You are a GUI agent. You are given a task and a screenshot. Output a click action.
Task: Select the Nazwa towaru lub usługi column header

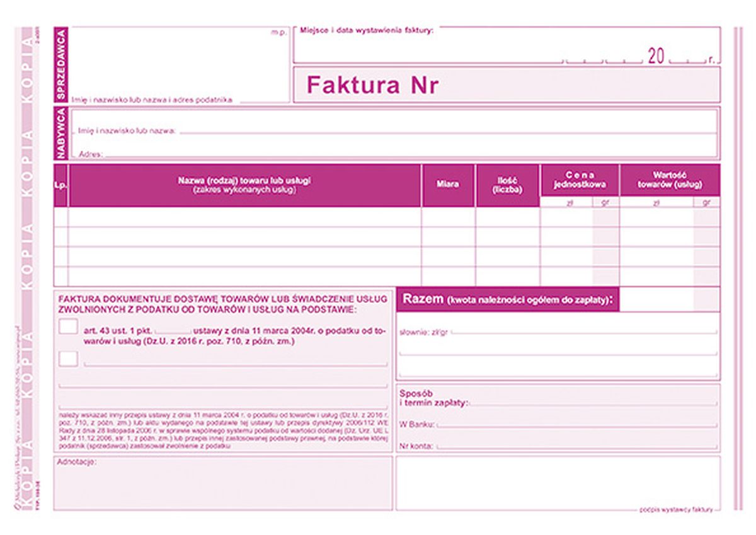tap(244, 185)
